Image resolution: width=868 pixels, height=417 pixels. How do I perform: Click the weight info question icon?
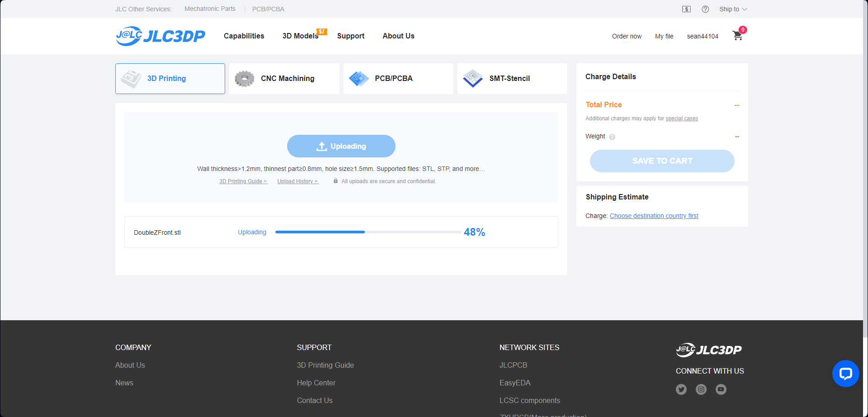pyautogui.click(x=612, y=137)
